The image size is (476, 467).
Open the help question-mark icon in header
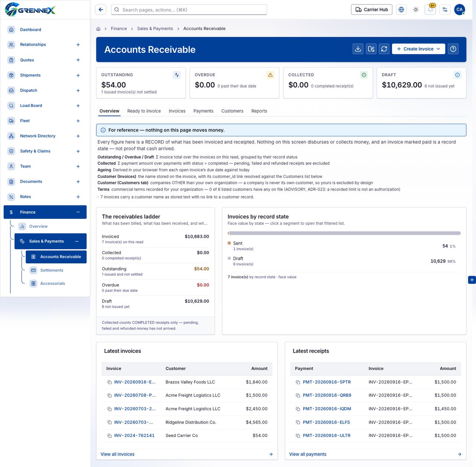[x=453, y=49]
